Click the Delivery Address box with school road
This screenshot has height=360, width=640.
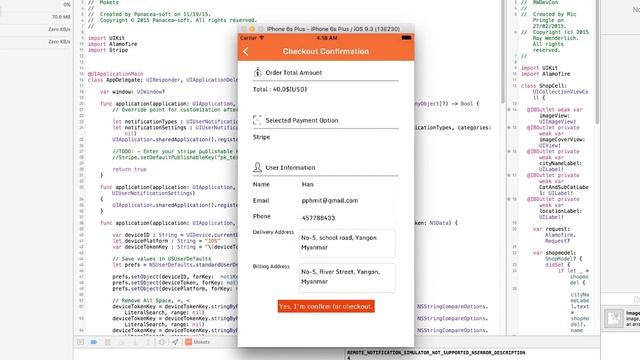coord(347,243)
